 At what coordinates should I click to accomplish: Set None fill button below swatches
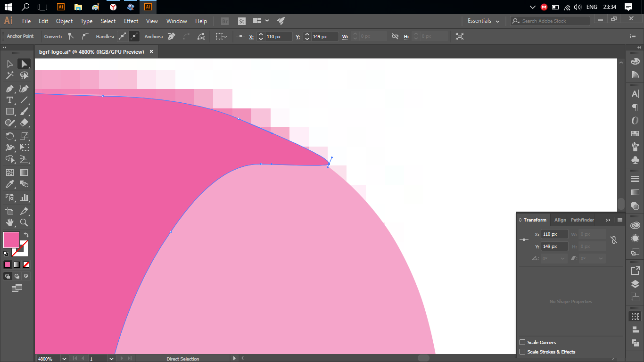click(x=26, y=265)
